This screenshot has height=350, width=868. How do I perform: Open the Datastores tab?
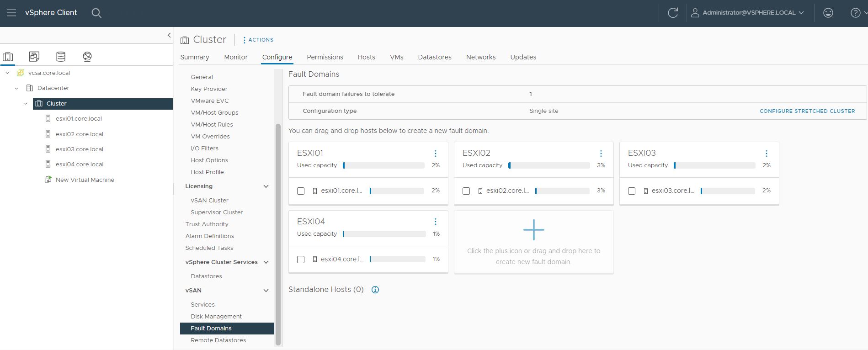tap(435, 57)
